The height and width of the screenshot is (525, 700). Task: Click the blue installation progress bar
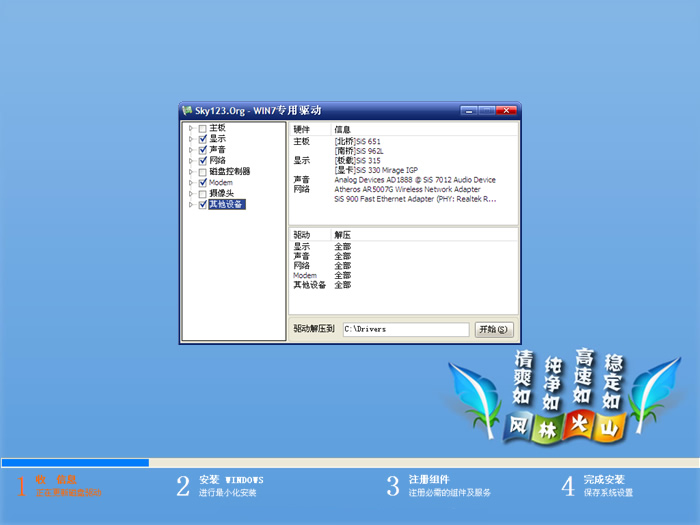coord(75,463)
